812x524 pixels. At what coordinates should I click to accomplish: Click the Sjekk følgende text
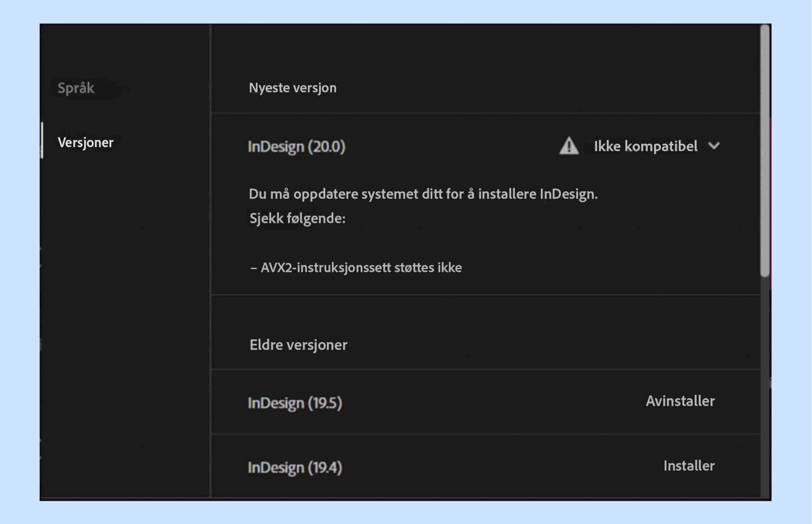point(297,218)
